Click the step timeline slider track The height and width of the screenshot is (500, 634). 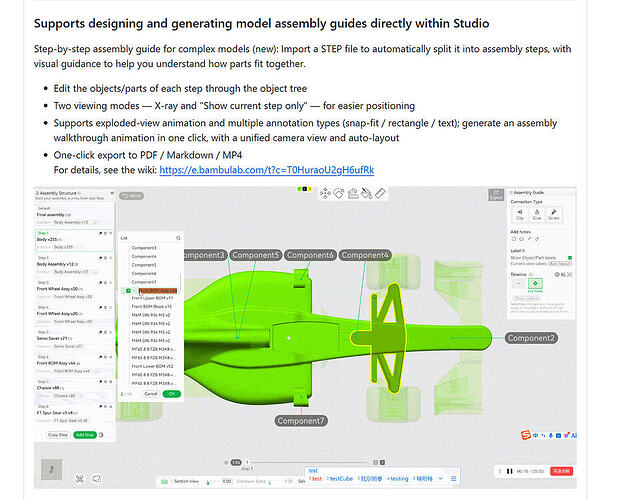click(x=309, y=462)
